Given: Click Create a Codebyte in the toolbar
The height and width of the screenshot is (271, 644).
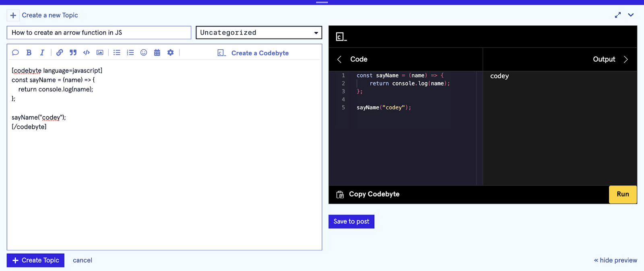Looking at the screenshot, I should pyautogui.click(x=253, y=53).
